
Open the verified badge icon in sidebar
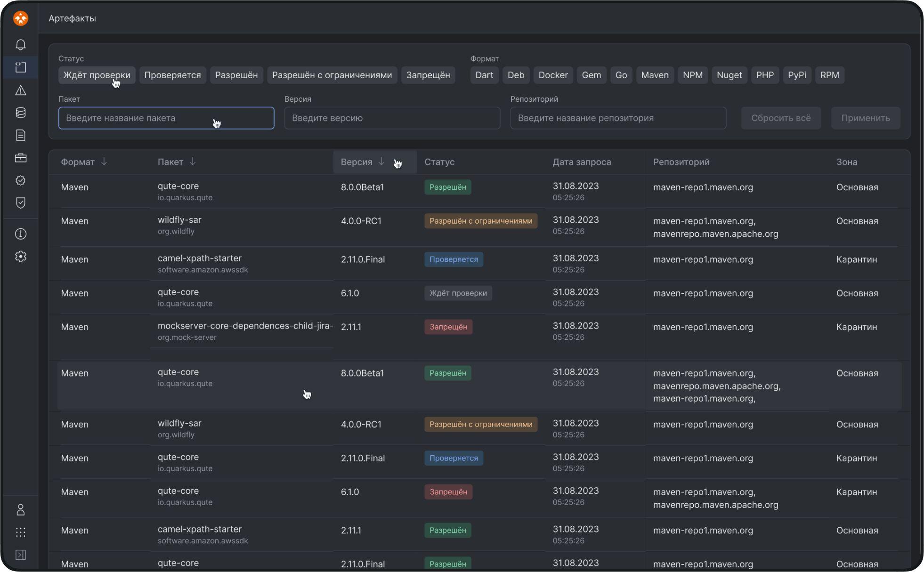21,180
